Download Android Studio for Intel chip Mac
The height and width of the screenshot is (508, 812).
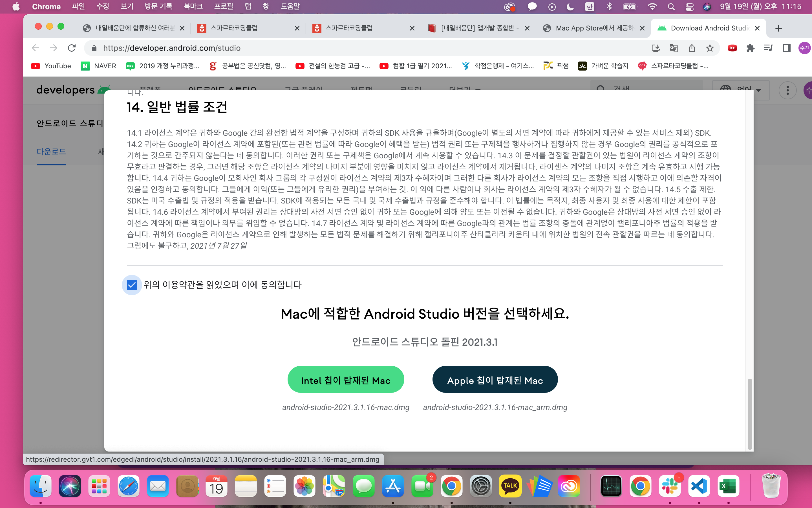pyautogui.click(x=346, y=379)
